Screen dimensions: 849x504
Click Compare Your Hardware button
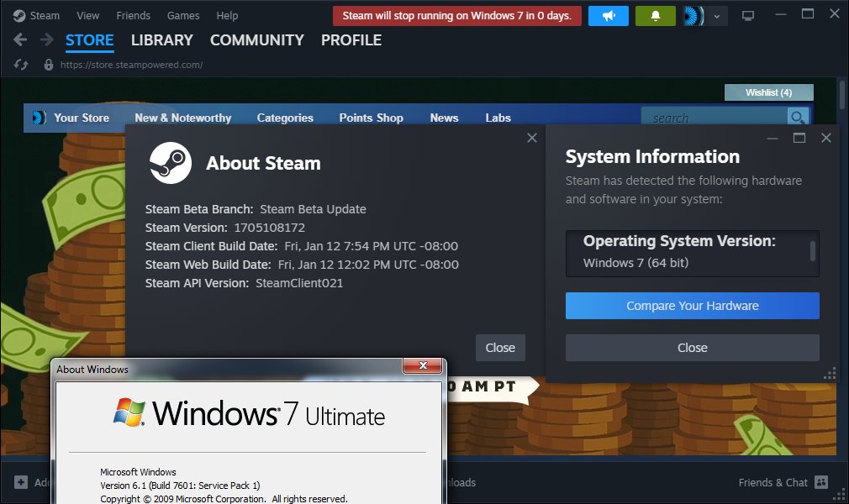692,305
